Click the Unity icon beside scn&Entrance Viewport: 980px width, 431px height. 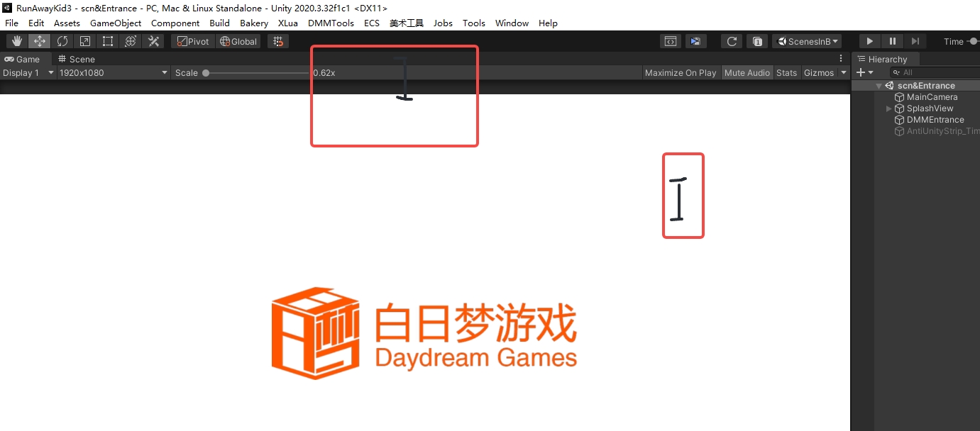click(889, 86)
